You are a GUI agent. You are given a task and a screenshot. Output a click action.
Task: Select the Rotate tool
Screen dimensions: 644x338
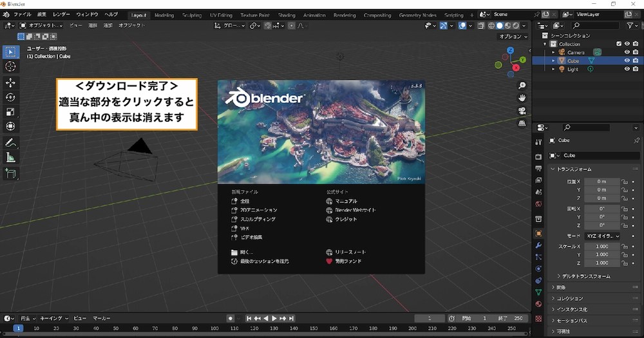click(x=11, y=97)
